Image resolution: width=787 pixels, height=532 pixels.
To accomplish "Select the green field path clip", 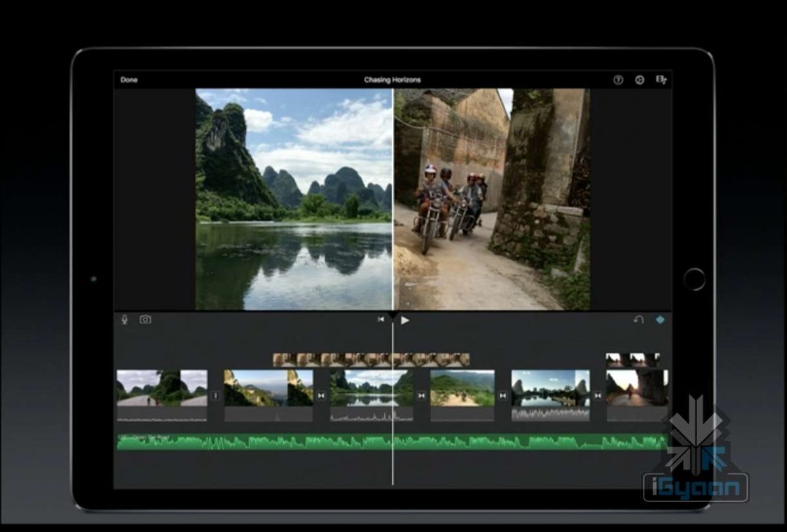I will click(x=462, y=388).
